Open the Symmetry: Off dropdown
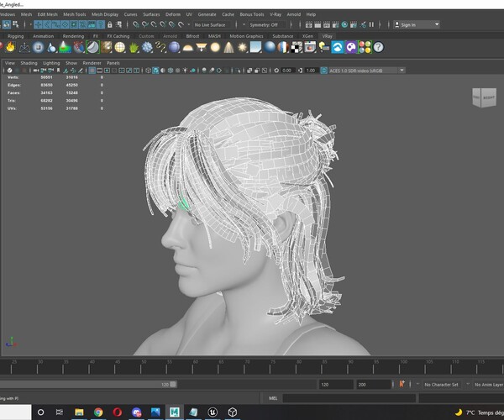The image size is (504, 420). tap(267, 24)
